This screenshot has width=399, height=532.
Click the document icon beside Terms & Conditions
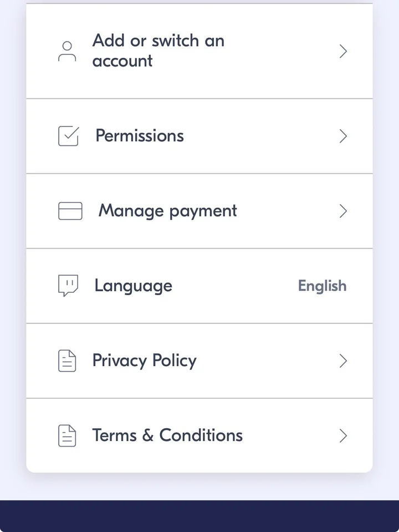click(67, 435)
